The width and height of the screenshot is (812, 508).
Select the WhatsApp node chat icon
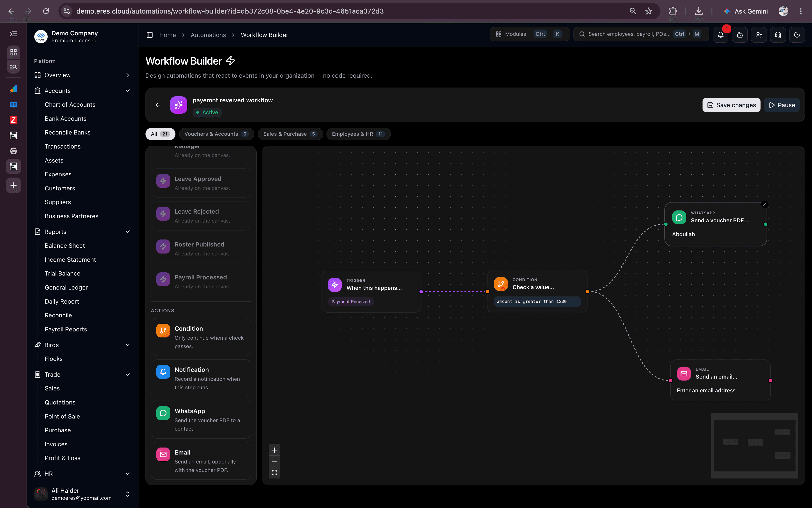(679, 217)
